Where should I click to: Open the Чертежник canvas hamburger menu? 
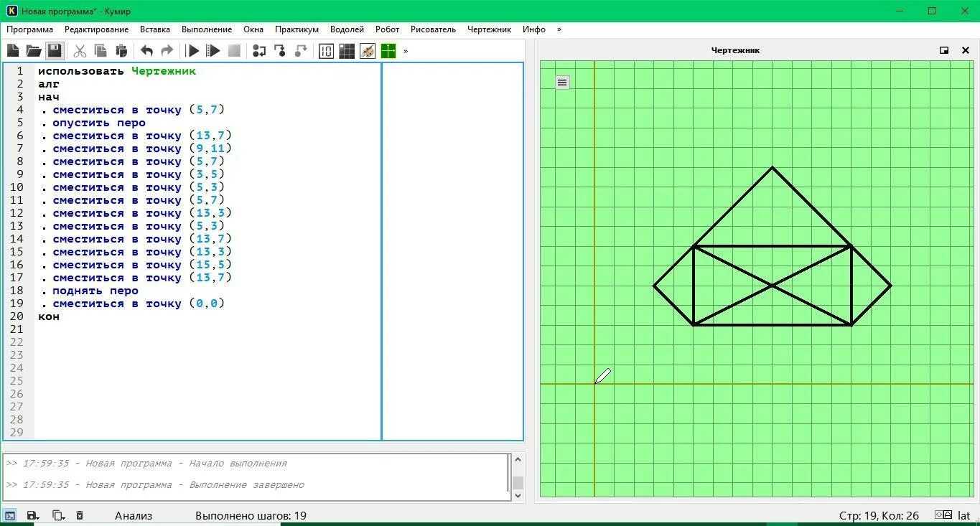click(562, 83)
